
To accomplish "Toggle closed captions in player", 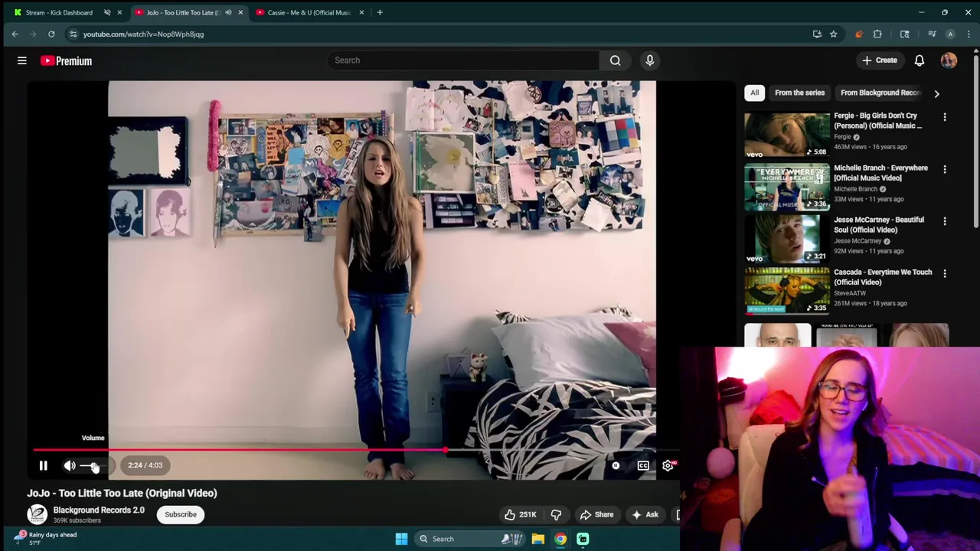I will [643, 465].
